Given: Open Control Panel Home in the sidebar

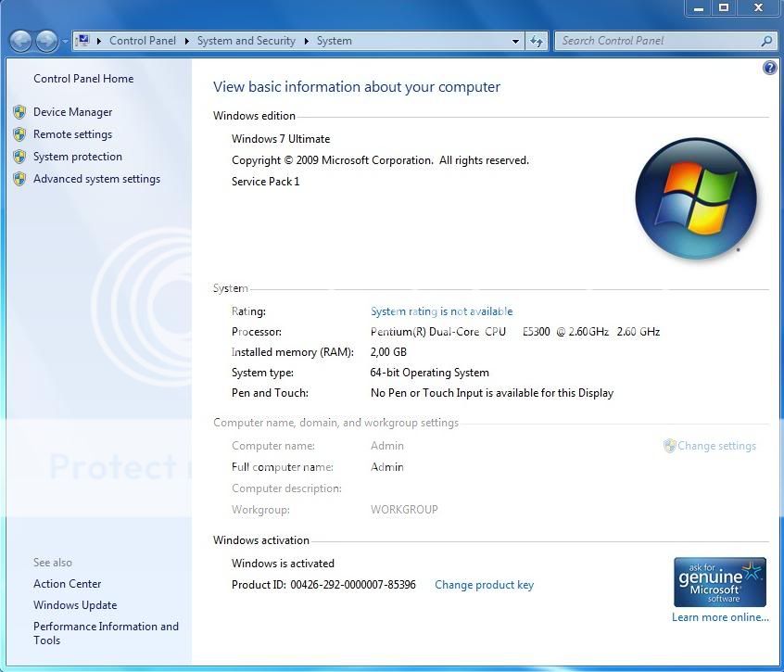Looking at the screenshot, I should (83, 79).
